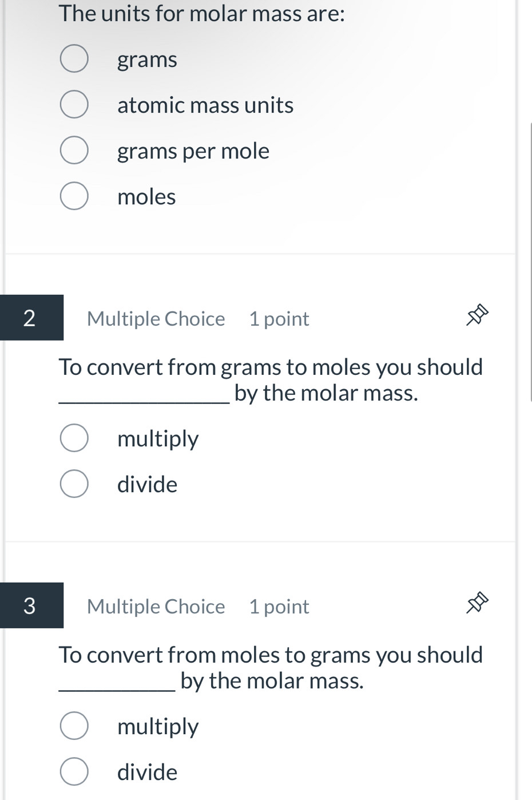
Task: Click 'Multiple Choice' label on question 2
Action: click(x=156, y=318)
